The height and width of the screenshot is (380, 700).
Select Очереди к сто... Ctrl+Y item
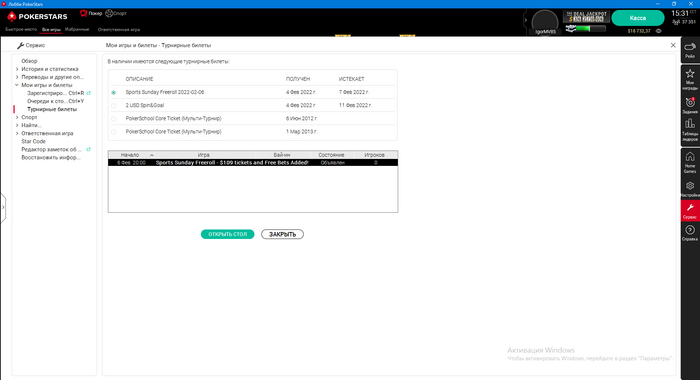pos(55,101)
